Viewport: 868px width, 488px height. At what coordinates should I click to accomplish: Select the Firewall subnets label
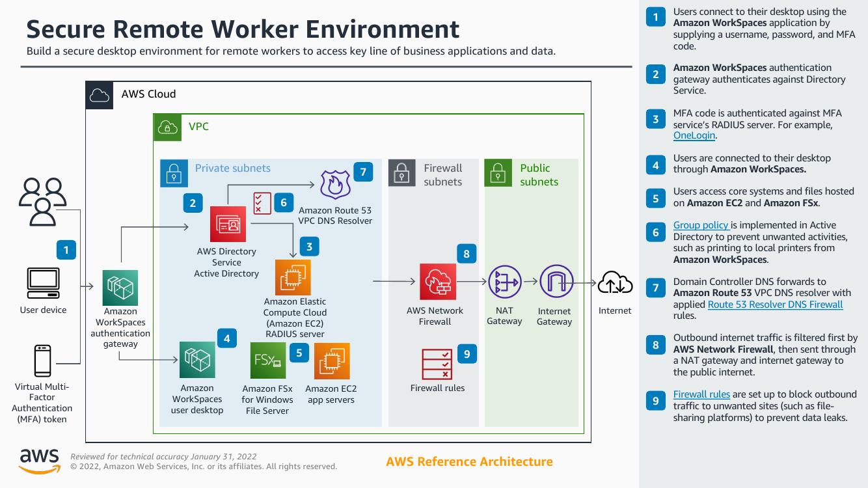(442, 174)
